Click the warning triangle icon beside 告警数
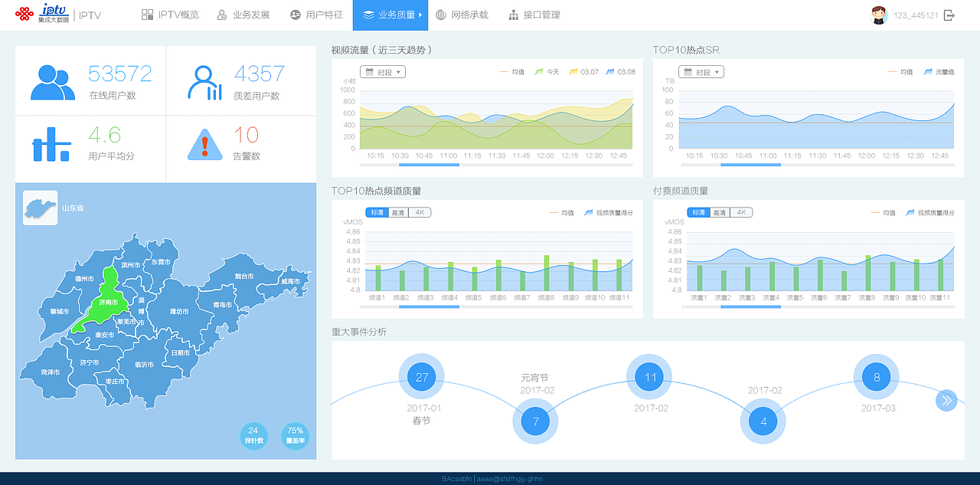Image resolution: width=980 pixels, height=485 pixels. tap(204, 144)
